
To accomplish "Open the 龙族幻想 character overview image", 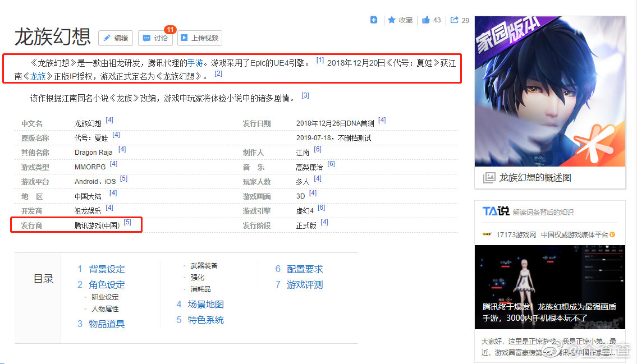I will pyautogui.click(x=550, y=91).
